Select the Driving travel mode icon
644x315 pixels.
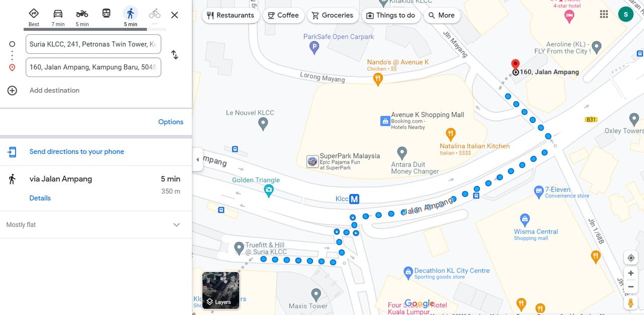click(x=58, y=14)
